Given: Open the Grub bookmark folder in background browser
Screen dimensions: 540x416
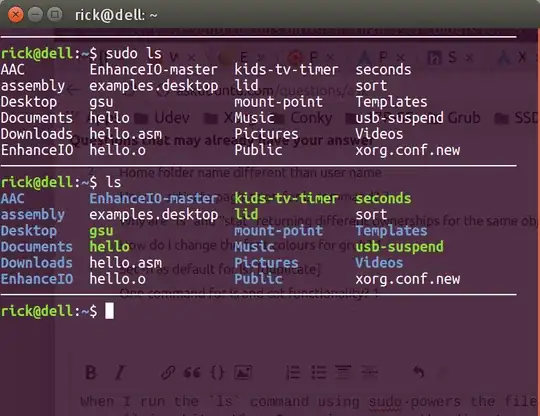Looking at the screenshot, I should tap(464, 118).
